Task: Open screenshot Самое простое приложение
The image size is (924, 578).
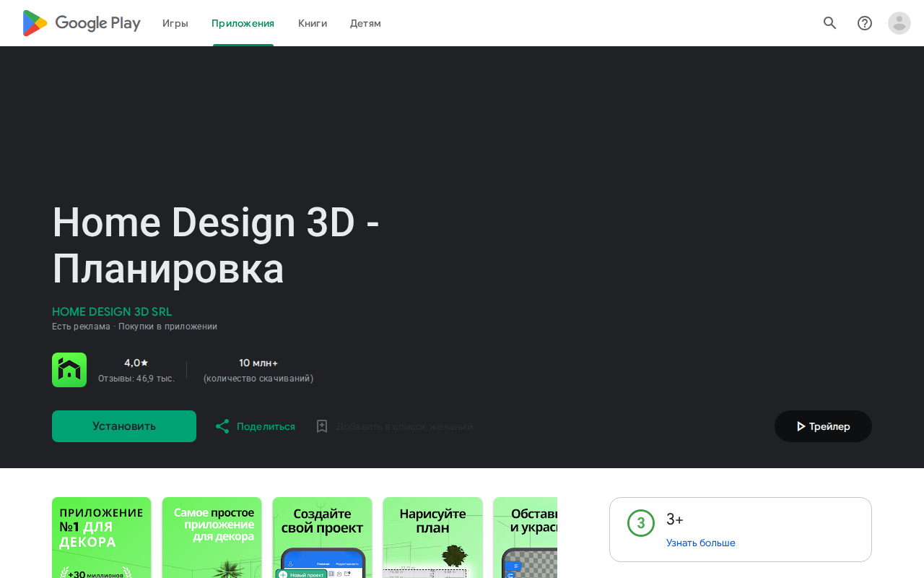Action: 212,538
